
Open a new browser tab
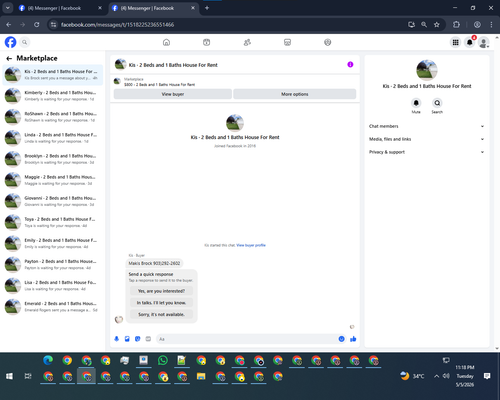[x=207, y=8]
